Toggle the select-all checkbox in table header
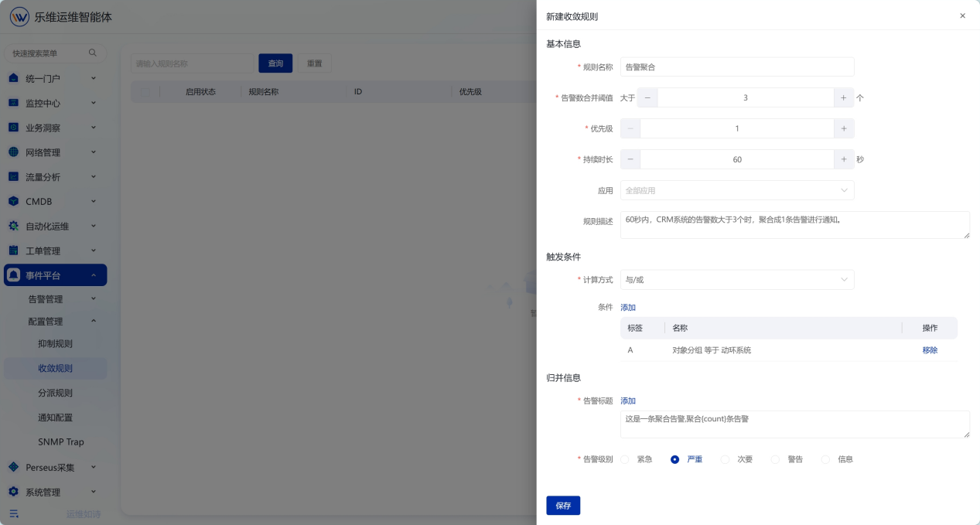980x525 pixels. coord(145,91)
